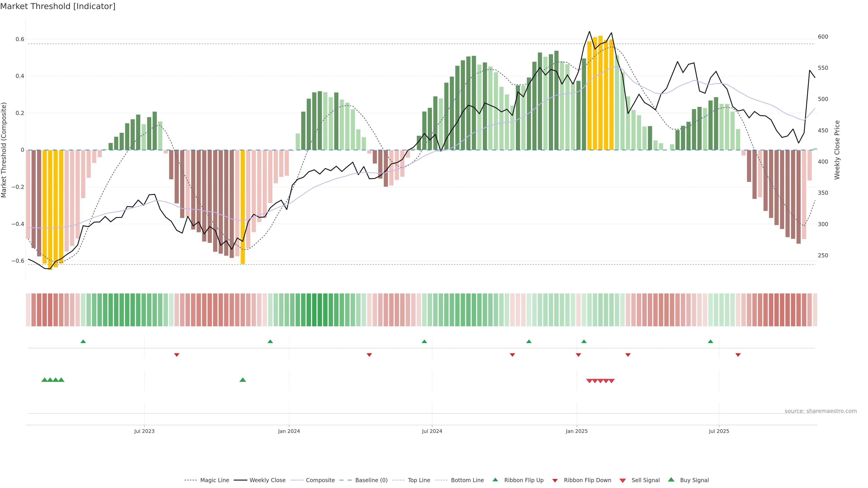
Task: Click the leftmost Buy Signal triangle
Action: (44, 380)
